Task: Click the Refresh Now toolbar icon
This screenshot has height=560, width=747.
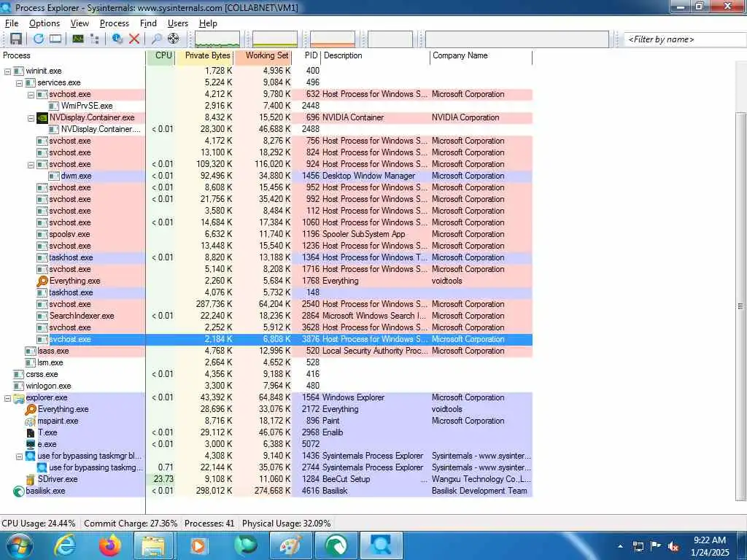Action: (x=38, y=39)
